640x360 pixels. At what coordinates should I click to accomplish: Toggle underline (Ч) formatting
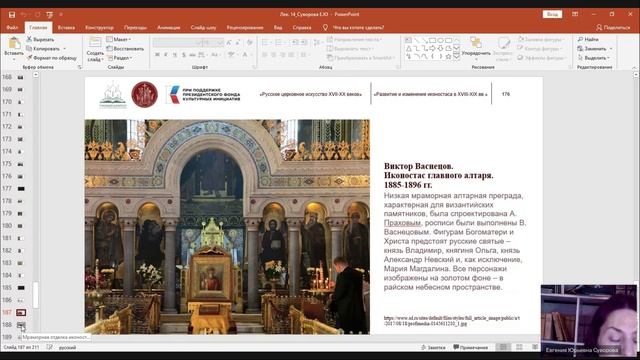(x=175, y=55)
